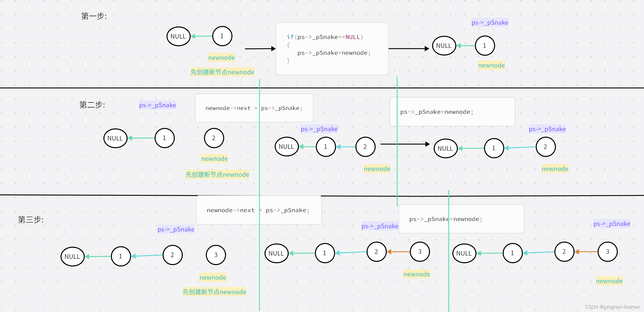Viewport: 644px width, 312px height.
Task: Click the '第二步:' step heading
Action: pyautogui.click(x=92, y=105)
